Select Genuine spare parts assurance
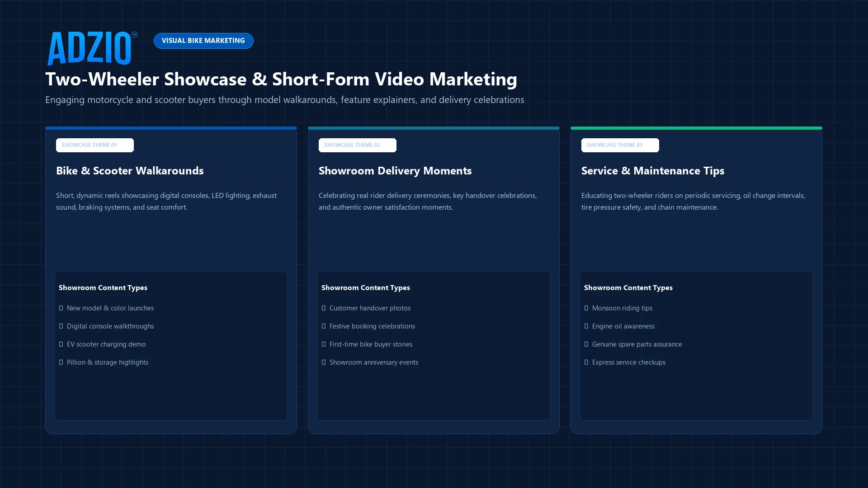The image size is (868, 488). point(637,344)
